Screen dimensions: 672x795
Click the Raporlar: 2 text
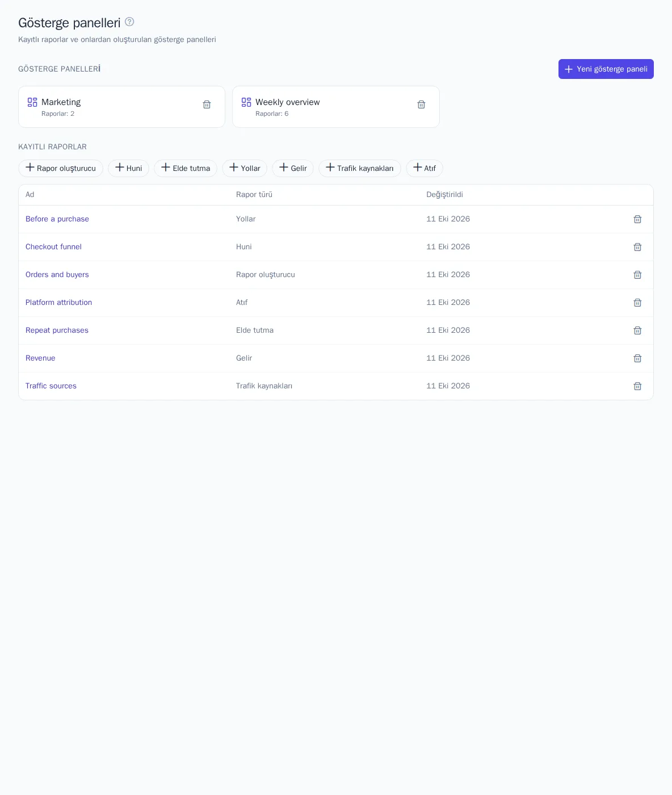[58, 114]
